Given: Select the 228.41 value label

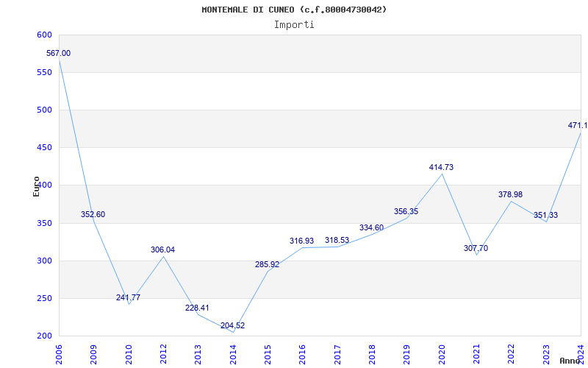Looking at the screenshot, I should (x=197, y=308).
